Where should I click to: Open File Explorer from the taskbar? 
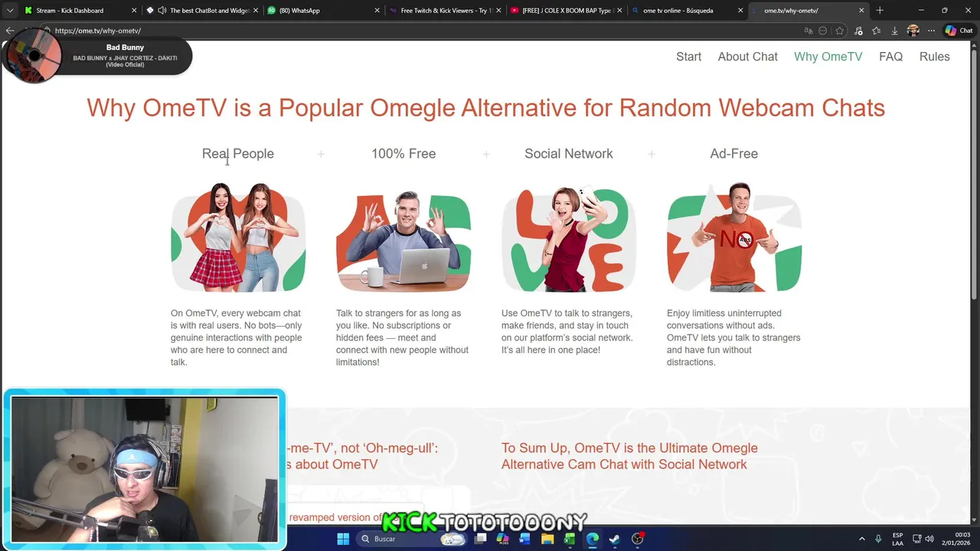[x=547, y=539]
